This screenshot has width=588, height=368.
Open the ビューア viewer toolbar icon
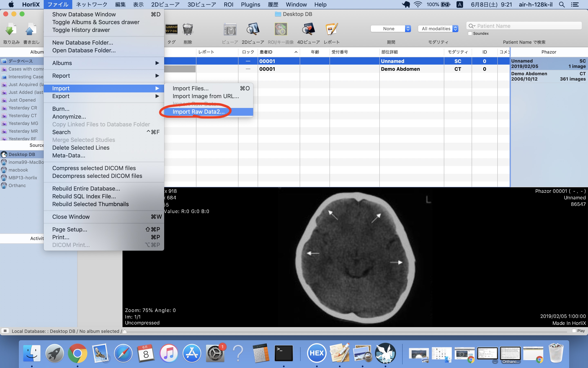pyautogui.click(x=230, y=30)
